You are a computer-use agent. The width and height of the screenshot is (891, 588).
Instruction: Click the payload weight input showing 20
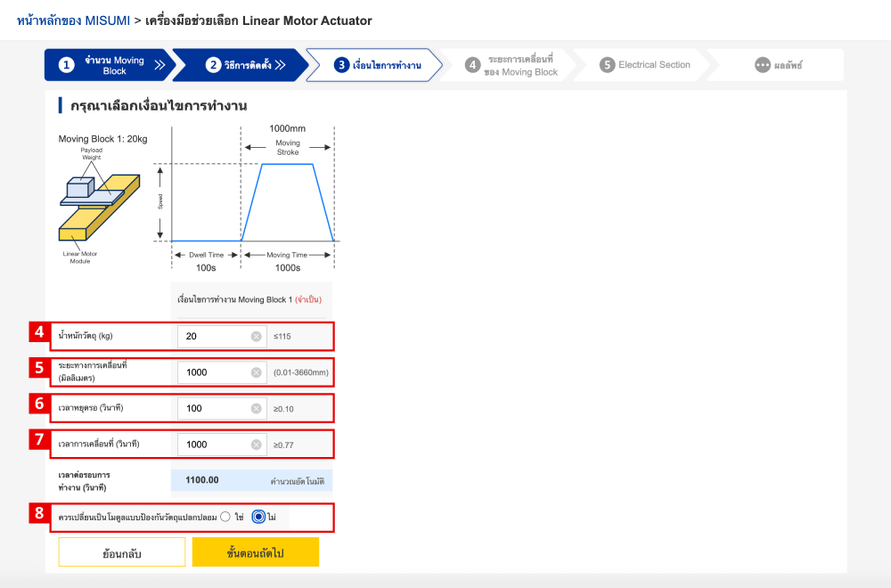click(x=222, y=337)
